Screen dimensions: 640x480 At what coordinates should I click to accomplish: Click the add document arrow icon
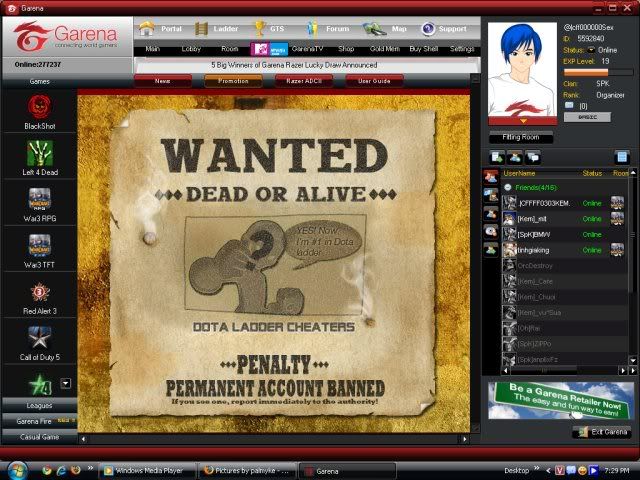[497, 157]
